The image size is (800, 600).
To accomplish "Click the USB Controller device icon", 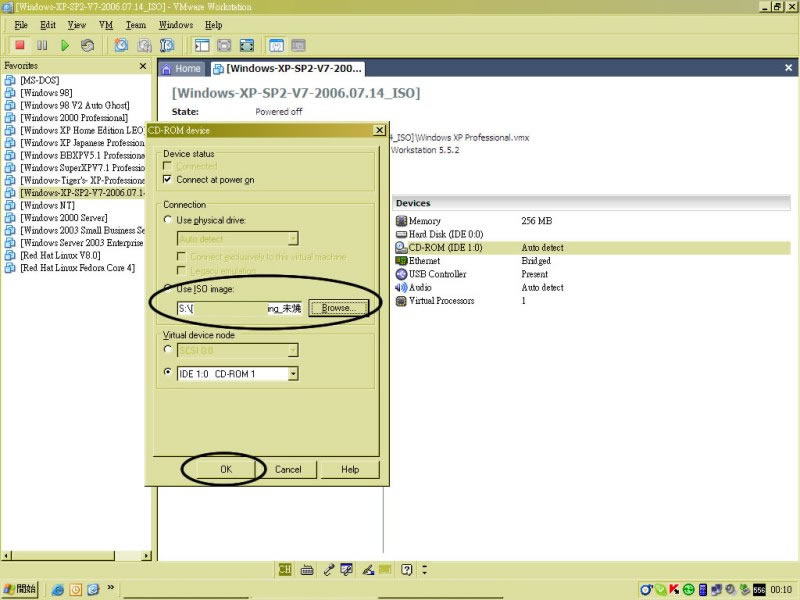I will click(402, 274).
